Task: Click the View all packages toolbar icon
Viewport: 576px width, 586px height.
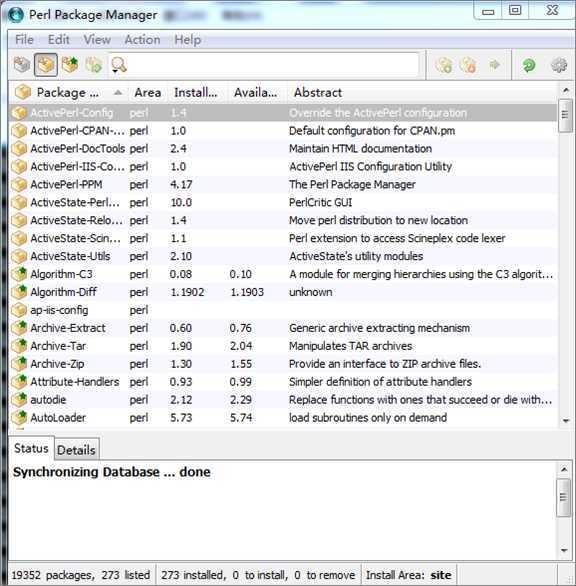Action: click(x=22, y=65)
